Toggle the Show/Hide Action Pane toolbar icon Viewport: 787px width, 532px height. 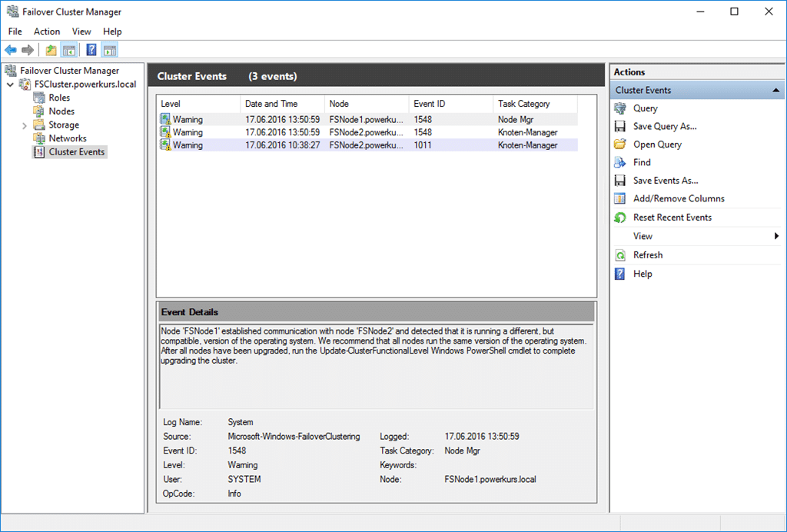(109, 50)
